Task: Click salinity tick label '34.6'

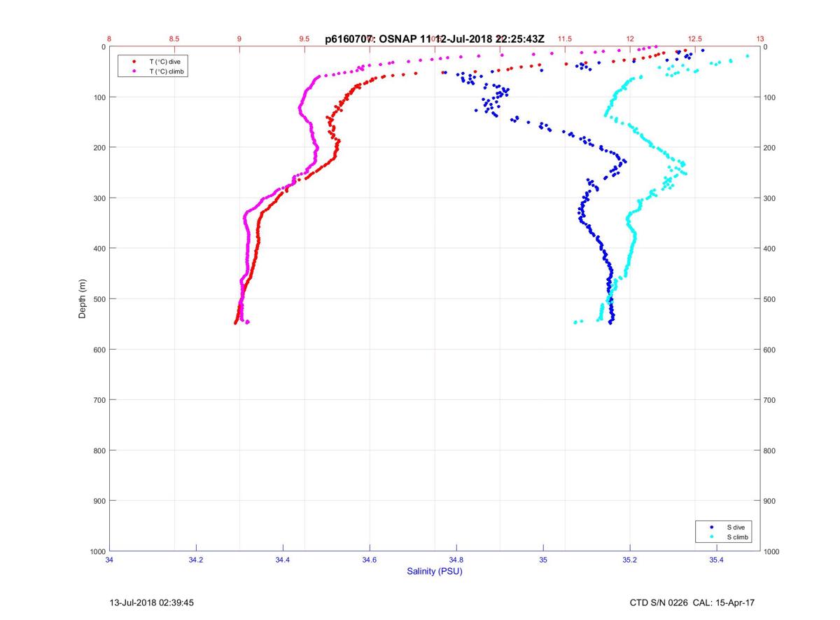Action: 370,560
